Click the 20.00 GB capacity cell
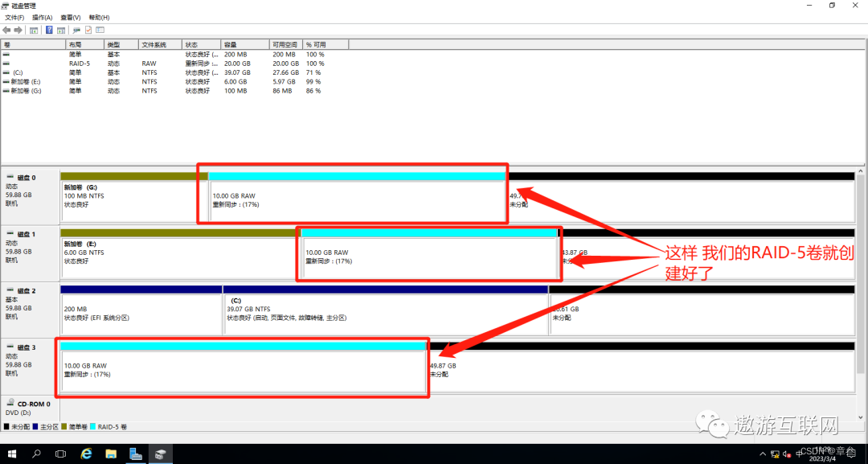 tap(237, 64)
